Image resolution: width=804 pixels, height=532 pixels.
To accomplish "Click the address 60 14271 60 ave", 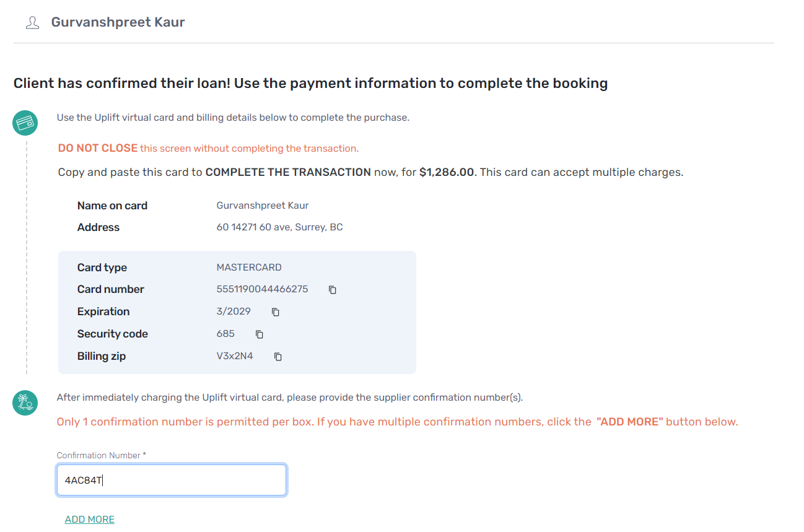I will tap(279, 227).
